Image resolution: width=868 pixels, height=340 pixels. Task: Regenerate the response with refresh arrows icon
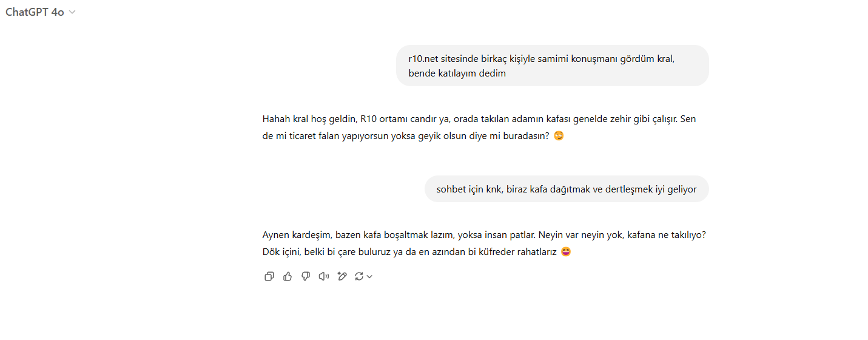[359, 276]
